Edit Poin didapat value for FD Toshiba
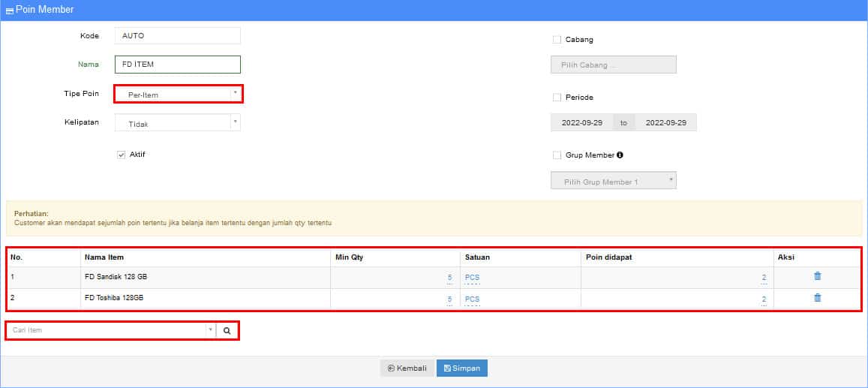Screen dimensions: 868x388 [763, 299]
